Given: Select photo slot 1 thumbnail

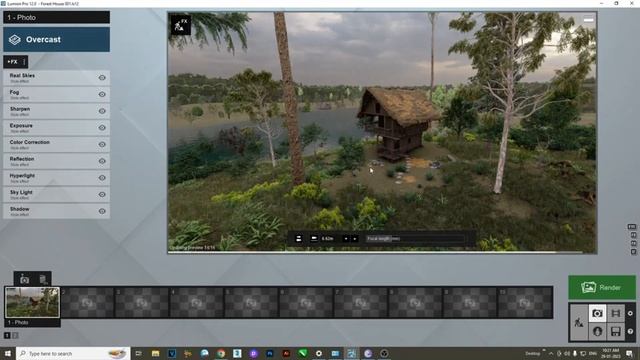Looking at the screenshot, I should (x=32, y=302).
